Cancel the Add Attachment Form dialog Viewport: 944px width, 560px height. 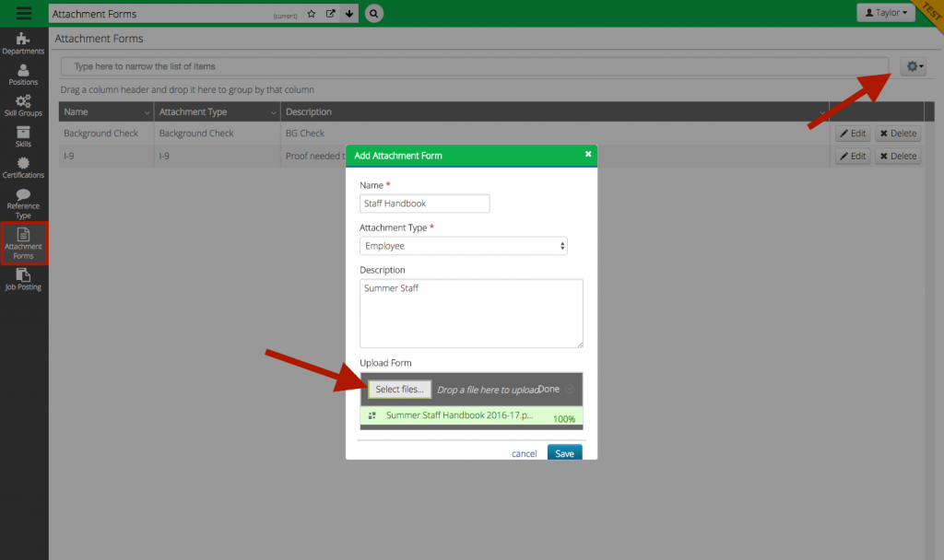524,452
